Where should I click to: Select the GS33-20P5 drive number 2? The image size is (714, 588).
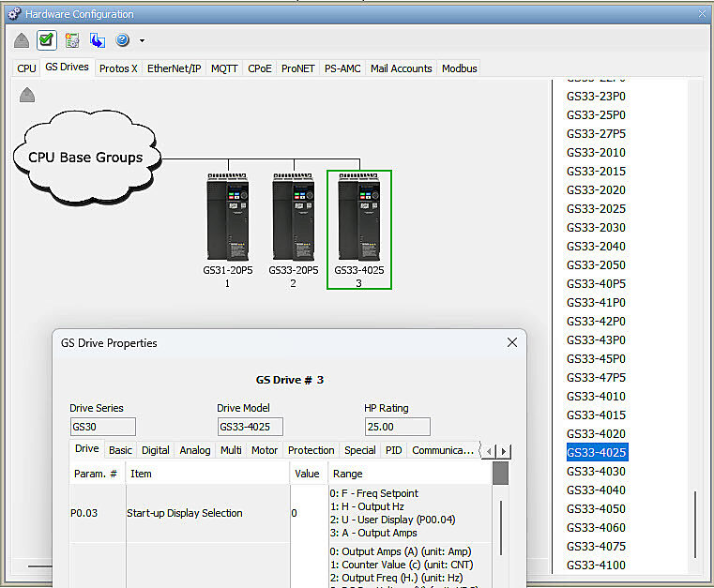pos(294,230)
